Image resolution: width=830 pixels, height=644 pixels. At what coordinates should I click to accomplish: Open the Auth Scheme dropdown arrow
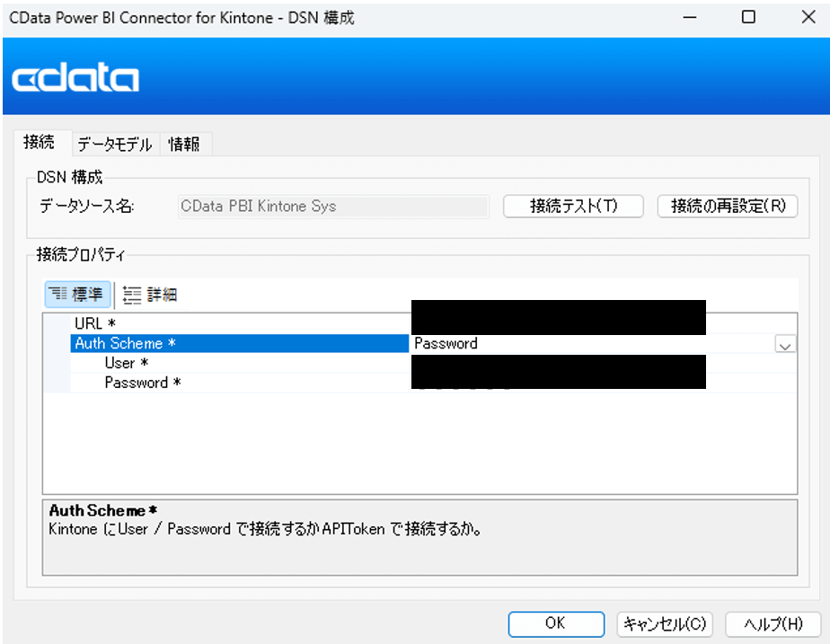(x=785, y=344)
